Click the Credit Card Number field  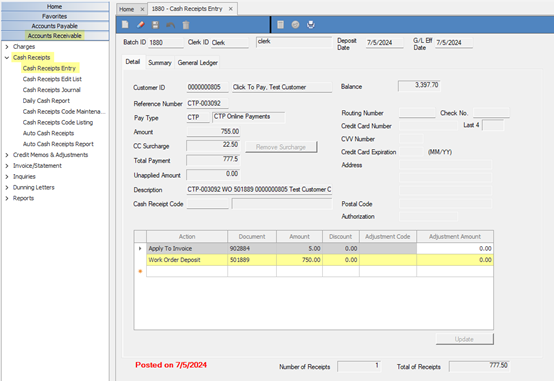pyautogui.click(x=428, y=126)
